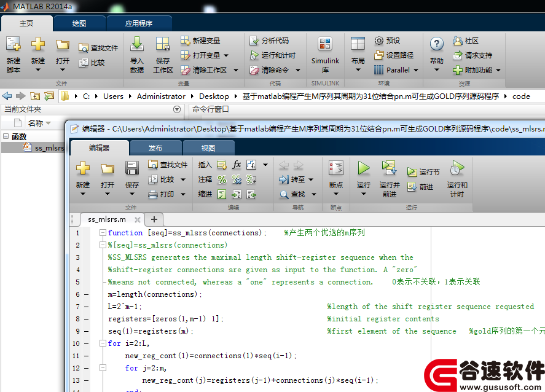Collapse the comment block fold on line 2

point(103,245)
